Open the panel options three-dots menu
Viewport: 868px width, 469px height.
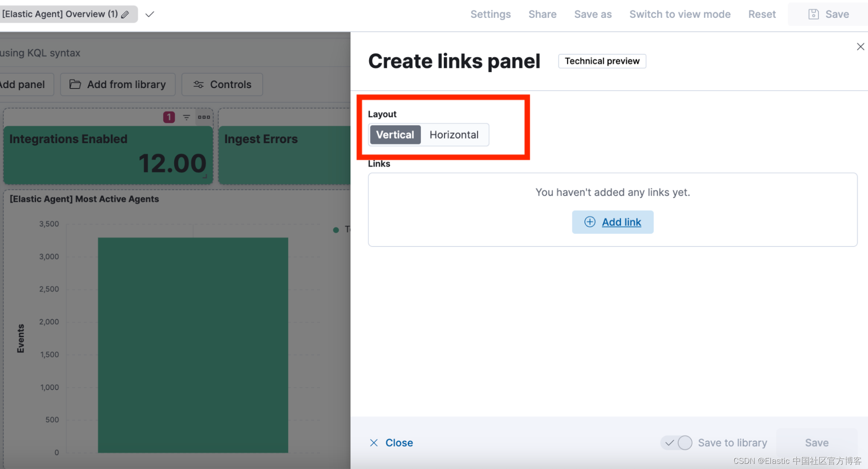pyautogui.click(x=204, y=117)
